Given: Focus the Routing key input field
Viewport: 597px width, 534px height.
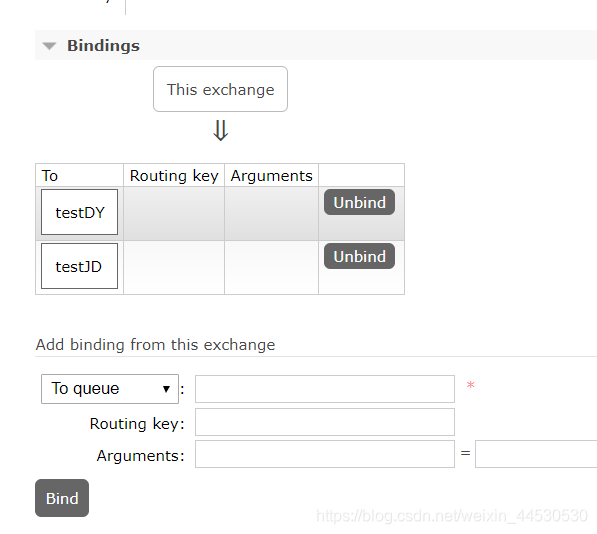Looking at the screenshot, I should tap(325, 422).
